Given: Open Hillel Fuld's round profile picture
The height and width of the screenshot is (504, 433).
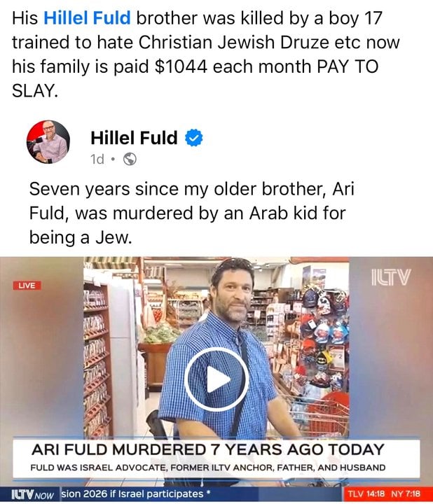Looking at the screenshot, I should pyautogui.click(x=48, y=142).
